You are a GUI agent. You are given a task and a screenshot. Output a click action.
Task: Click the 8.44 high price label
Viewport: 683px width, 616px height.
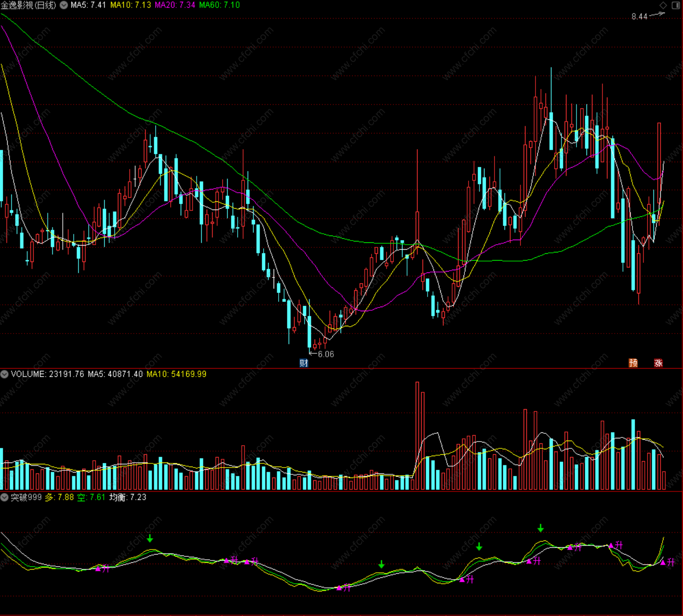[x=639, y=16]
